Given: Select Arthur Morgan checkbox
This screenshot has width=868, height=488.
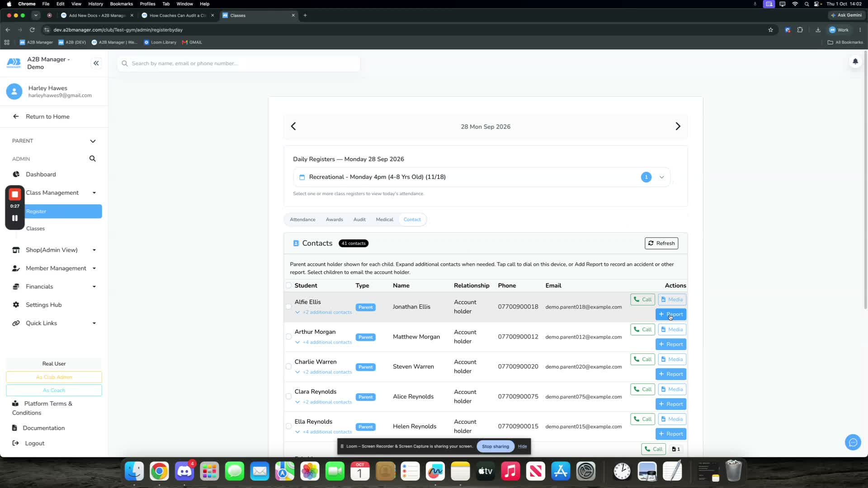Looking at the screenshot, I should (x=288, y=337).
